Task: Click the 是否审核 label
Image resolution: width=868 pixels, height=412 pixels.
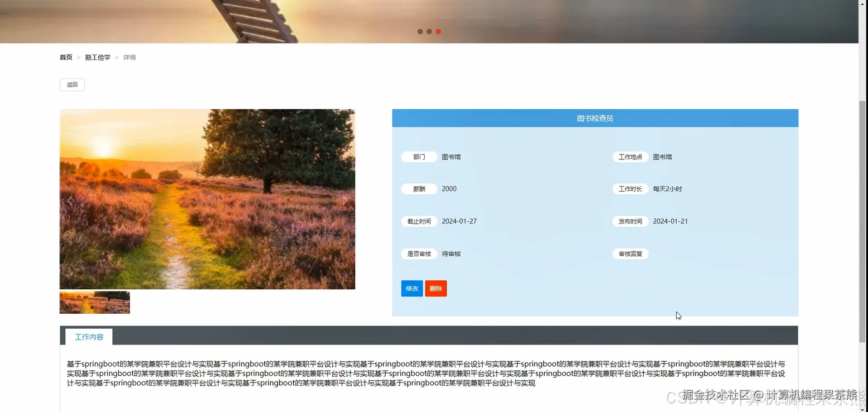Action: click(419, 254)
